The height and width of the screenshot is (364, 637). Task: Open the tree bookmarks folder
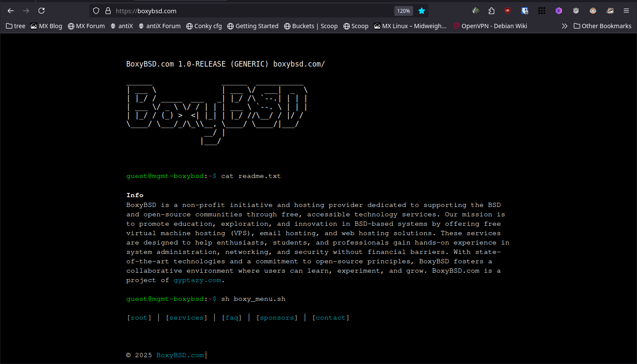click(x=16, y=26)
